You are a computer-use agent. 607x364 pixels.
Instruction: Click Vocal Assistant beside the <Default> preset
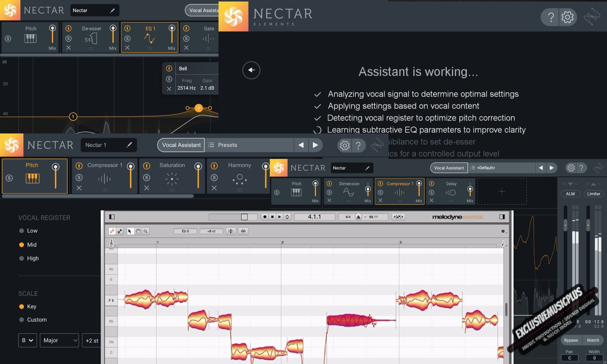(449, 168)
